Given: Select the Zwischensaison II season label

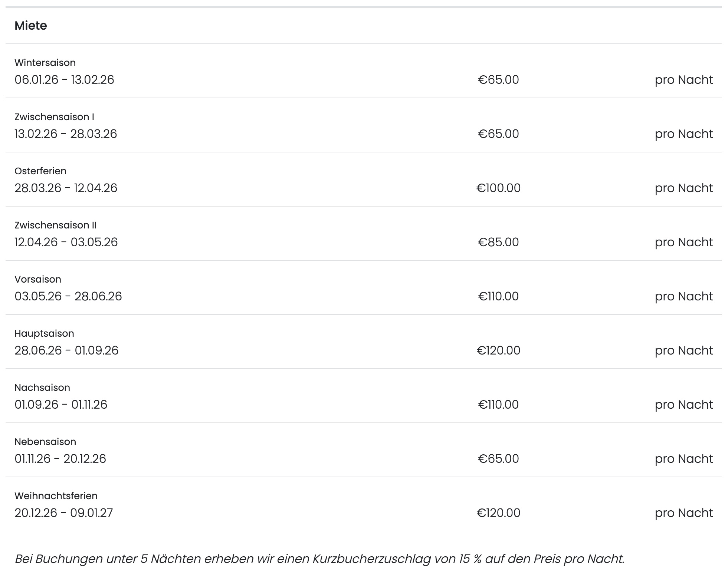Looking at the screenshot, I should [55, 225].
